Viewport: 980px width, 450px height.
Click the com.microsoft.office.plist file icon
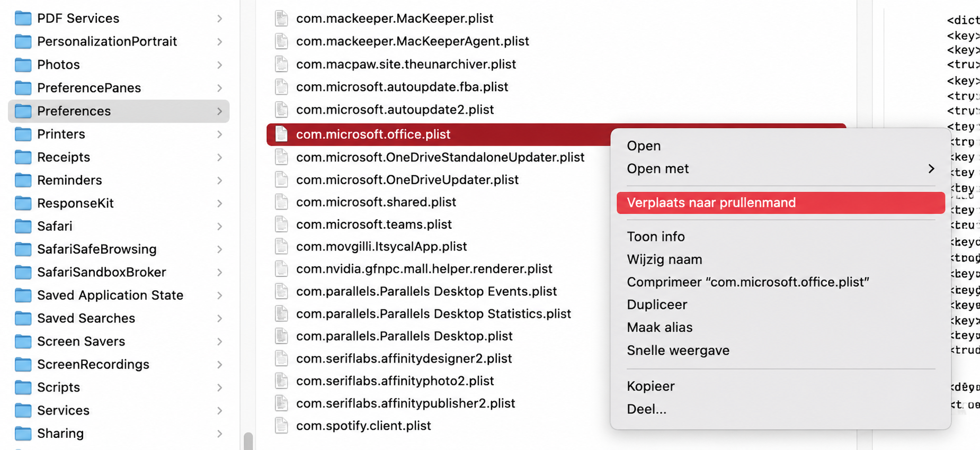pyautogui.click(x=281, y=134)
